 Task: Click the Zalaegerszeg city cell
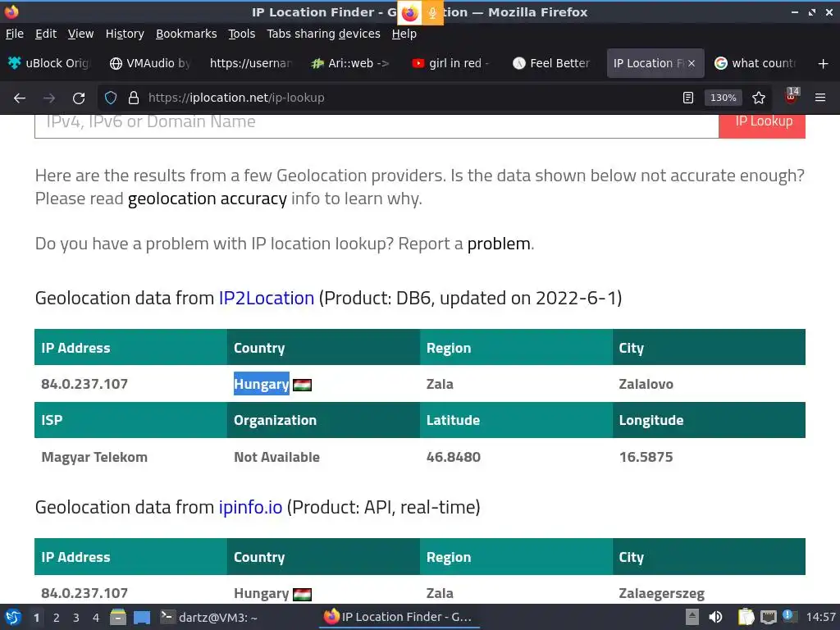(x=662, y=594)
